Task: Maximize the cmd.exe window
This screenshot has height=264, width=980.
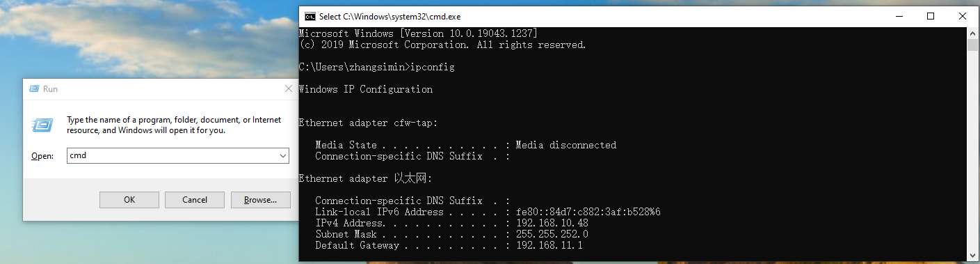Action: pos(931,16)
